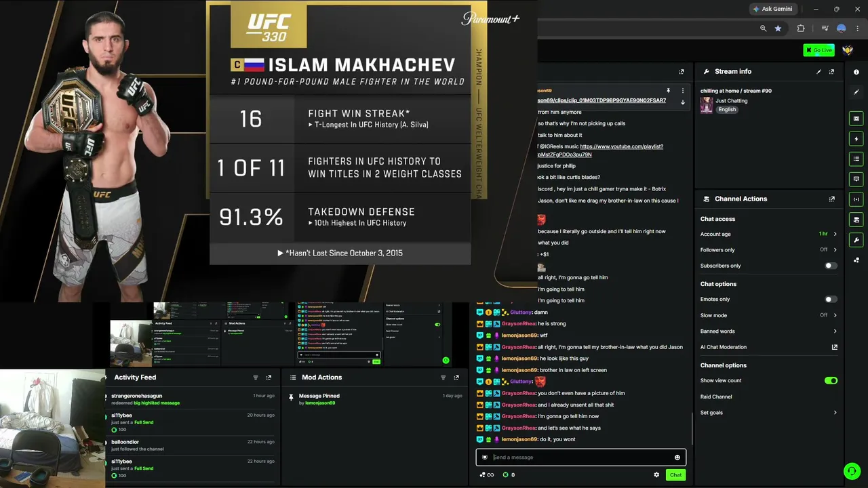Open the Kick user avatar menu
This screenshot has width=868, height=488.
[848, 50]
